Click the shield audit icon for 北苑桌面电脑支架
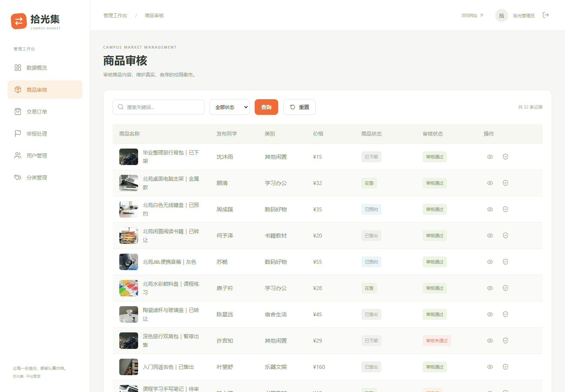The image size is (565, 392). click(x=505, y=183)
